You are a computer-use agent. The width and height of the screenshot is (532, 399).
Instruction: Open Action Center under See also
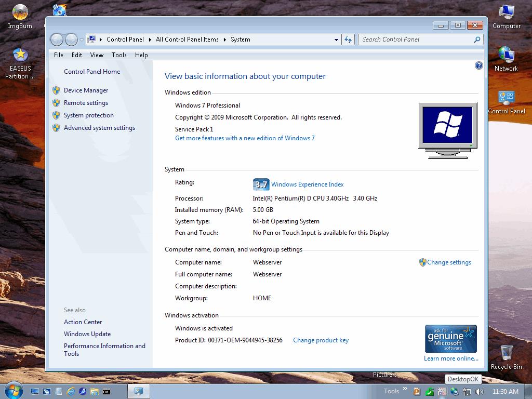click(x=83, y=322)
